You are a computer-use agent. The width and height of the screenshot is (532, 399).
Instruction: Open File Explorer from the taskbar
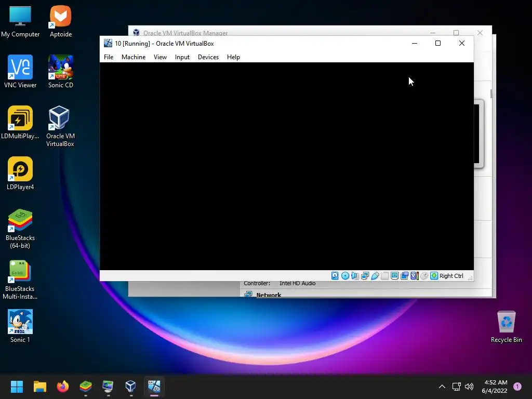tap(39, 387)
